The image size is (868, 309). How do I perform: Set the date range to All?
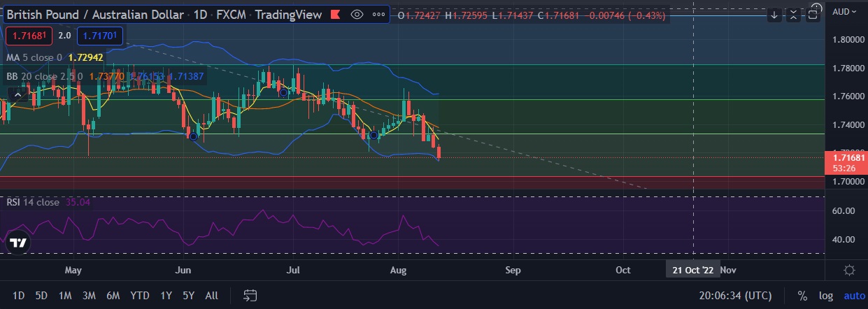(x=211, y=296)
